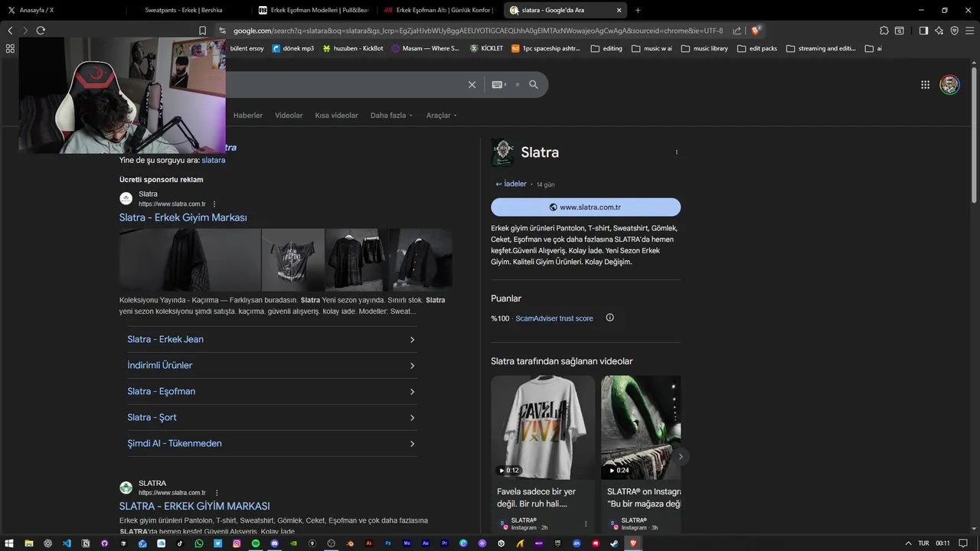Screen dimensions: 980x551
Task: Switch to the Anasayfa / X browser tab
Action: tap(61, 10)
